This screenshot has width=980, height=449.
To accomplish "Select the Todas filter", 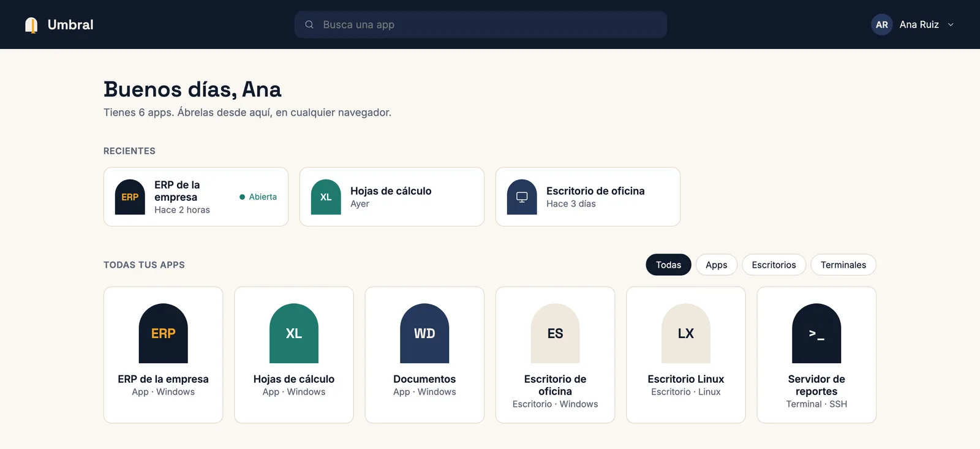I will [x=668, y=265].
